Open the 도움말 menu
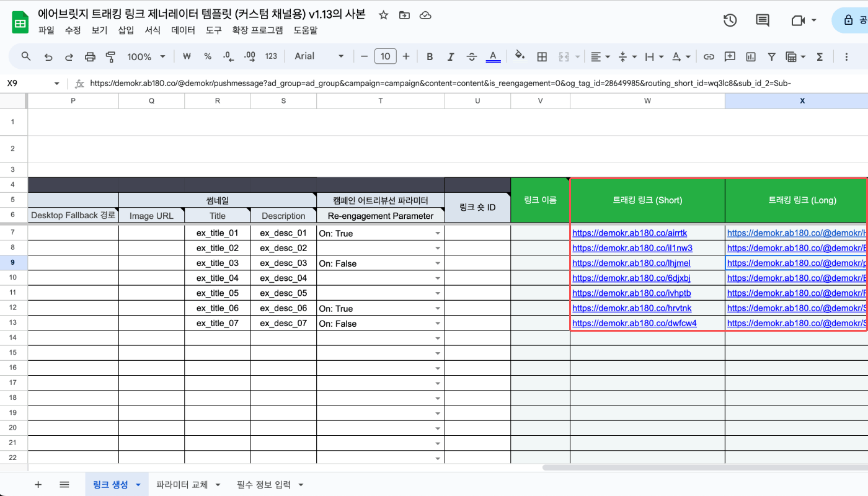This screenshot has height=496, width=868. pos(305,30)
